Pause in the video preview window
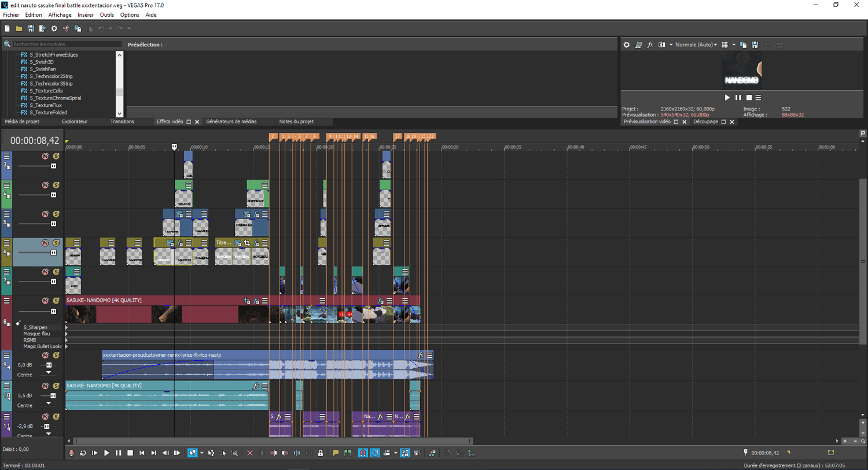The width and height of the screenshot is (868, 470). coord(738,98)
